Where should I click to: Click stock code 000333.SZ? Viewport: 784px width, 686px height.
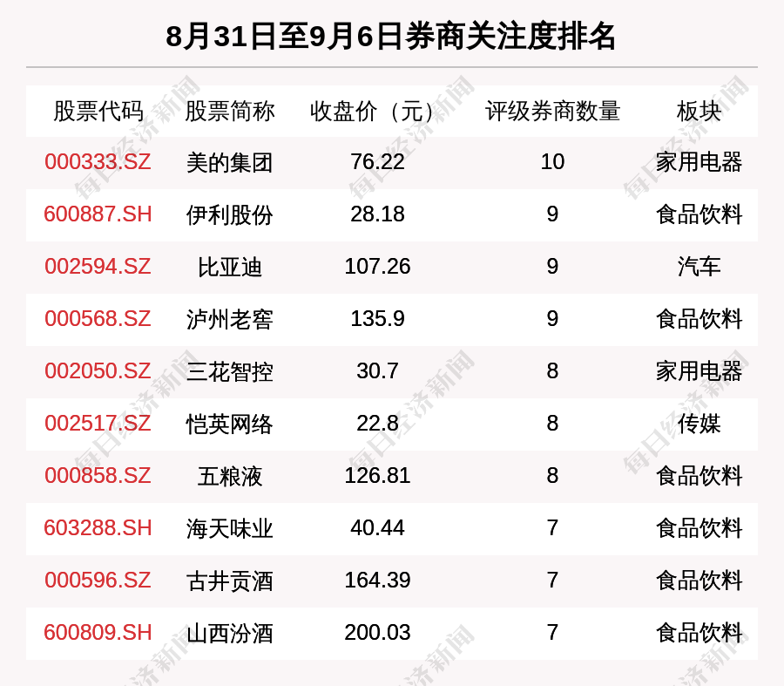98,161
